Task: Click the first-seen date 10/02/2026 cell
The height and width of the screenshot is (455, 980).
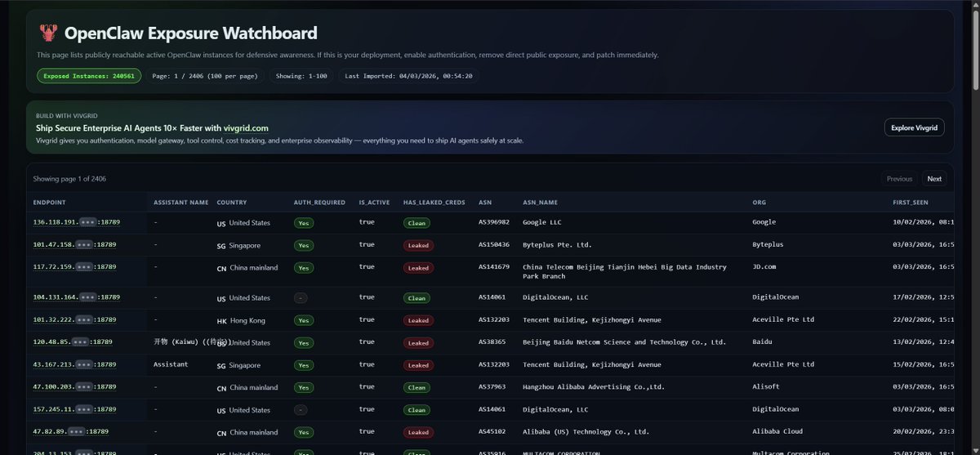Action: [924, 222]
